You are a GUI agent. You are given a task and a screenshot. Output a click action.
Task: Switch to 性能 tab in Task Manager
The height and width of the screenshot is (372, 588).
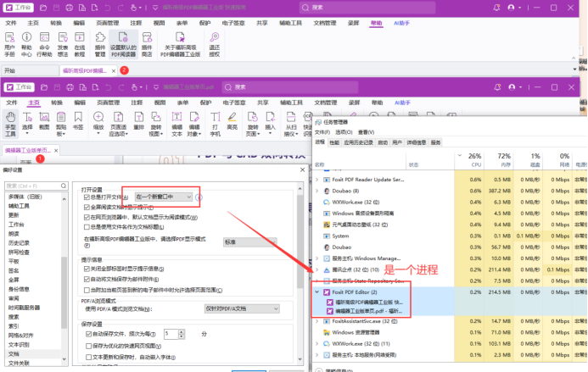(334, 142)
